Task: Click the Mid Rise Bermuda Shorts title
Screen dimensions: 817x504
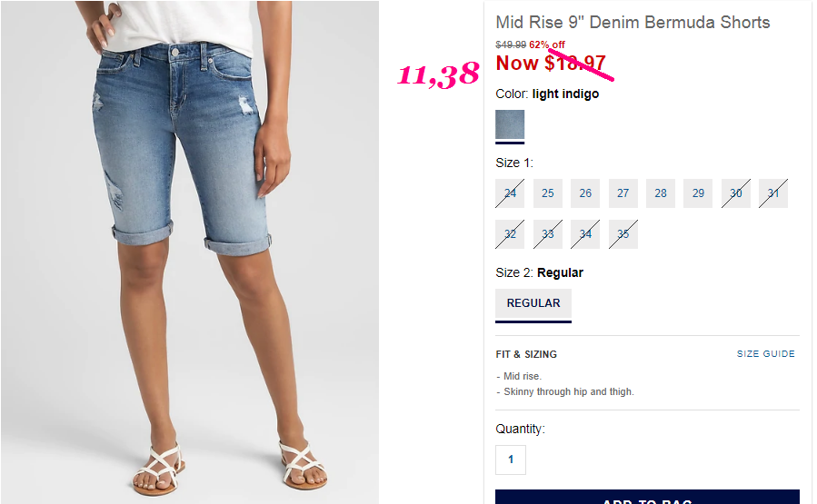Action: 633,23
